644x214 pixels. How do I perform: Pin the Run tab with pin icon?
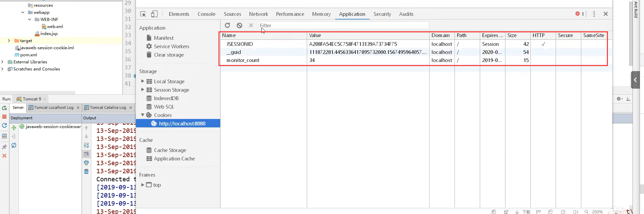coord(4,147)
